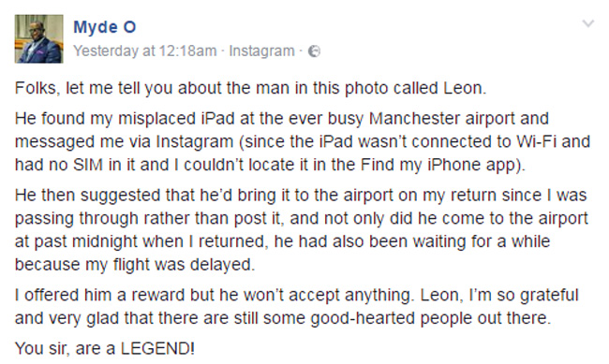
Task: Click the globe public privacy icon
Action: [314, 51]
